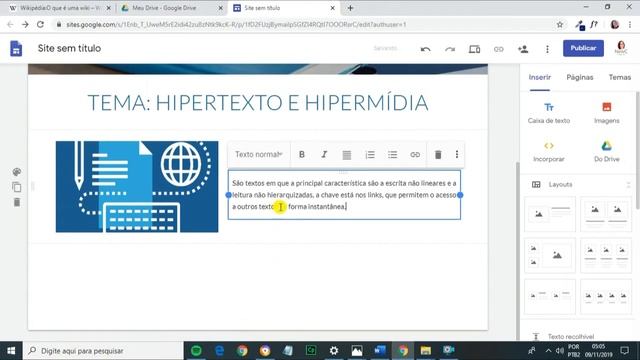Bookmark this page star icon
Viewport: 640px width, 360px height.
[560, 24]
